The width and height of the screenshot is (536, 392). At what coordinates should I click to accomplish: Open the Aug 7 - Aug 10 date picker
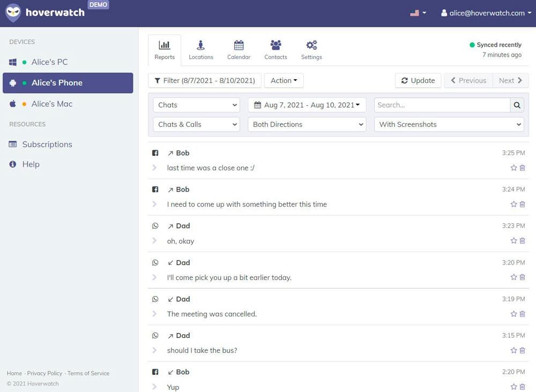click(307, 105)
